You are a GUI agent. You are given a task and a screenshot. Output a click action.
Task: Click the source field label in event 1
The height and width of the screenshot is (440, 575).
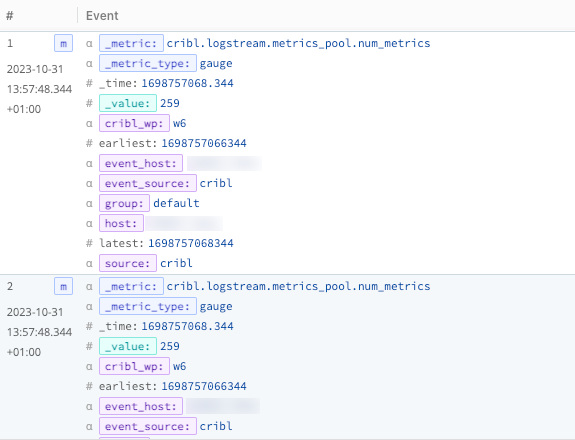128,263
